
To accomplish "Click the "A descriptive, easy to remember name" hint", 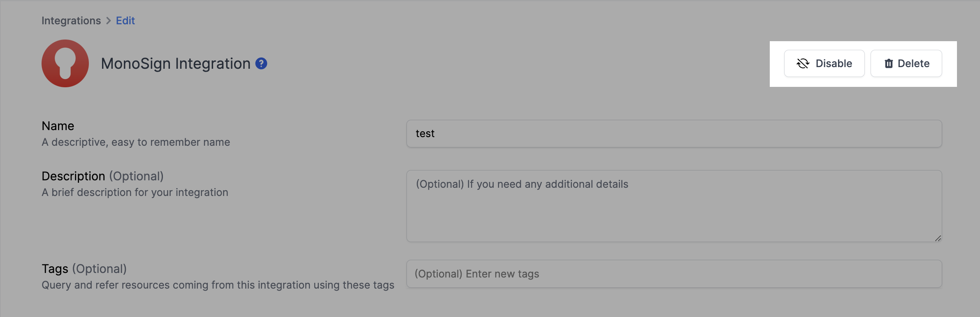I will (x=136, y=142).
